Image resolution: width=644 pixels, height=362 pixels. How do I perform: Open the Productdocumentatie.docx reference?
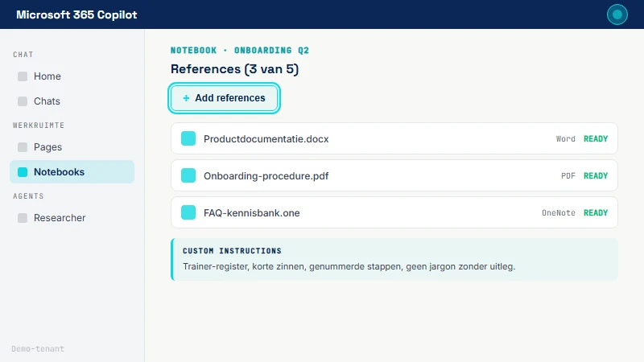pyautogui.click(x=394, y=138)
